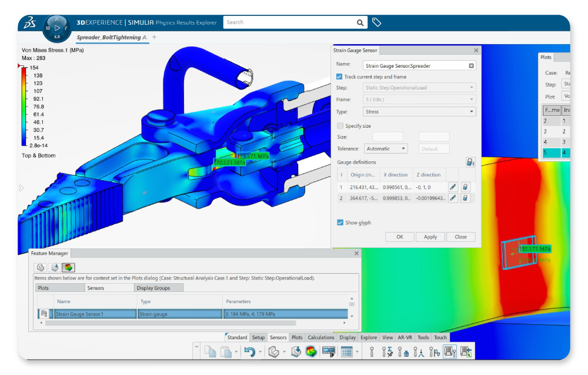Open the Display Groups tab in Feature Manager
The width and height of the screenshot is (588, 375).
(x=159, y=288)
